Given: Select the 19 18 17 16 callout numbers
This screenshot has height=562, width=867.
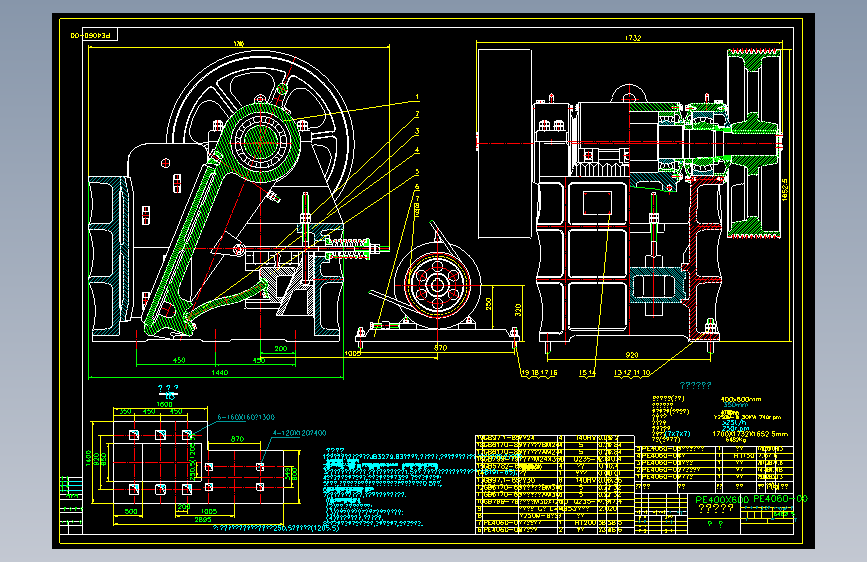Looking at the screenshot, I should (x=539, y=373).
